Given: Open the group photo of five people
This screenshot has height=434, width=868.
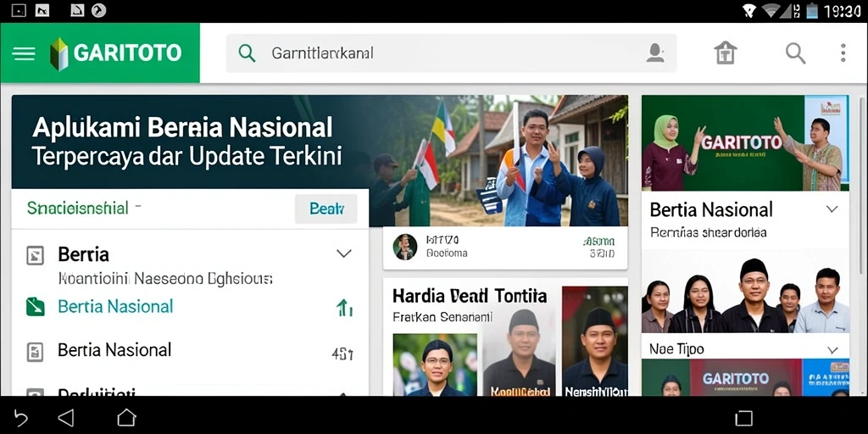Looking at the screenshot, I should (x=745, y=293).
